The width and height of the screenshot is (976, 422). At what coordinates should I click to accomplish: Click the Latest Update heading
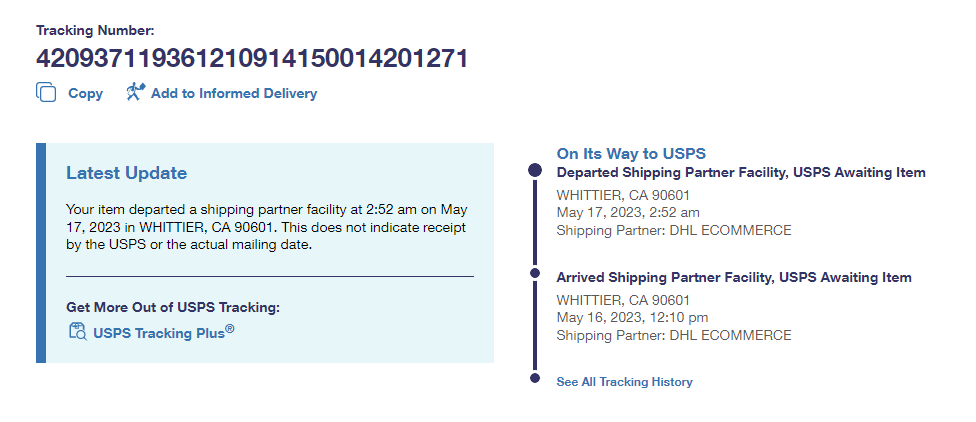pyautogui.click(x=126, y=173)
